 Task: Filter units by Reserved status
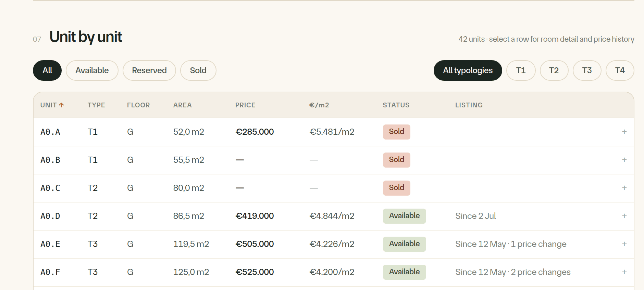[x=149, y=70]
